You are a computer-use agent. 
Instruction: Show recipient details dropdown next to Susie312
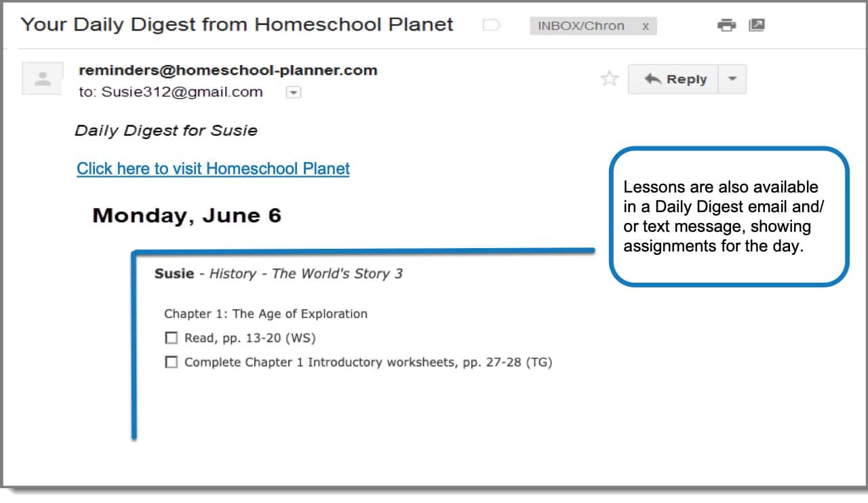pyautogui.click(x=293, y=93)
